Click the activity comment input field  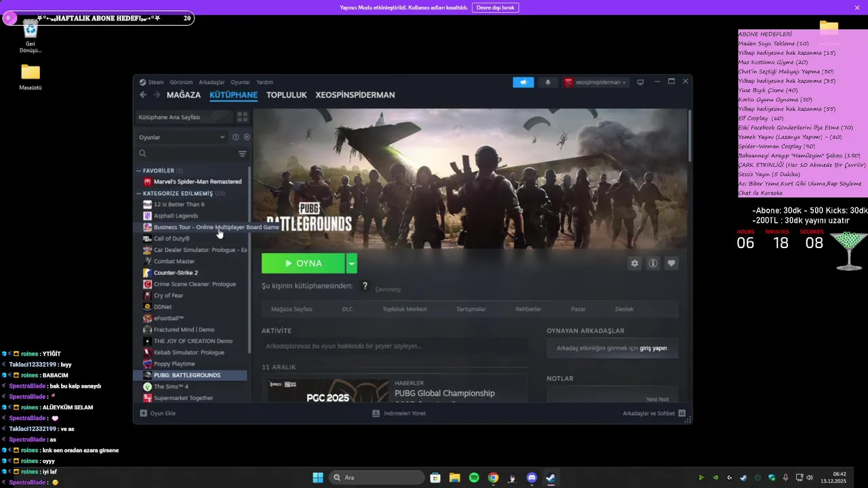395,346
